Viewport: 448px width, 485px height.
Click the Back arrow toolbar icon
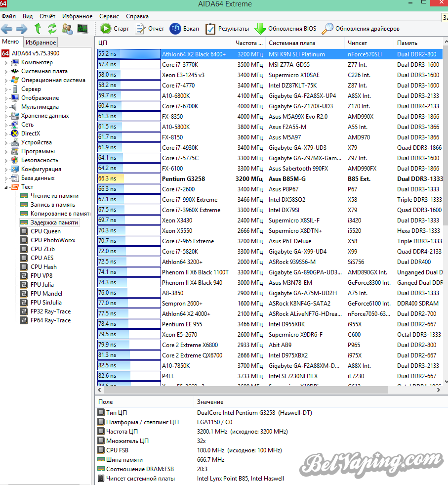[x=6, y=29]
